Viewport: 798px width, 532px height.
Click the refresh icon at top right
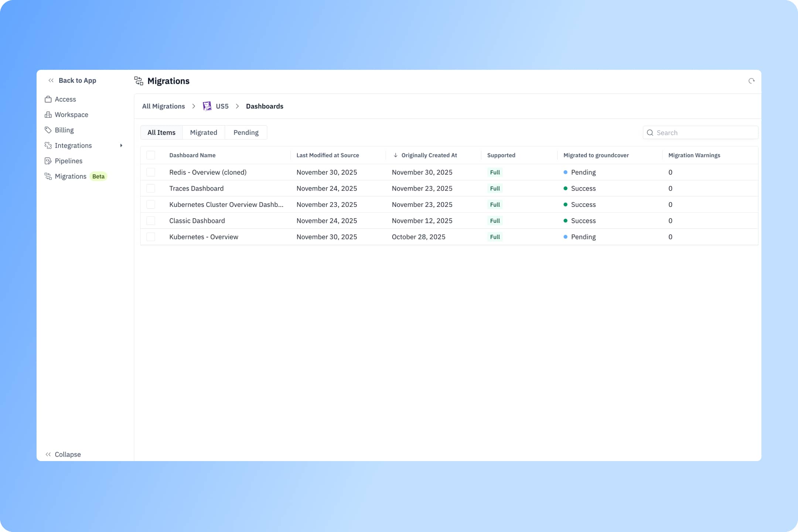pos(751,81)
